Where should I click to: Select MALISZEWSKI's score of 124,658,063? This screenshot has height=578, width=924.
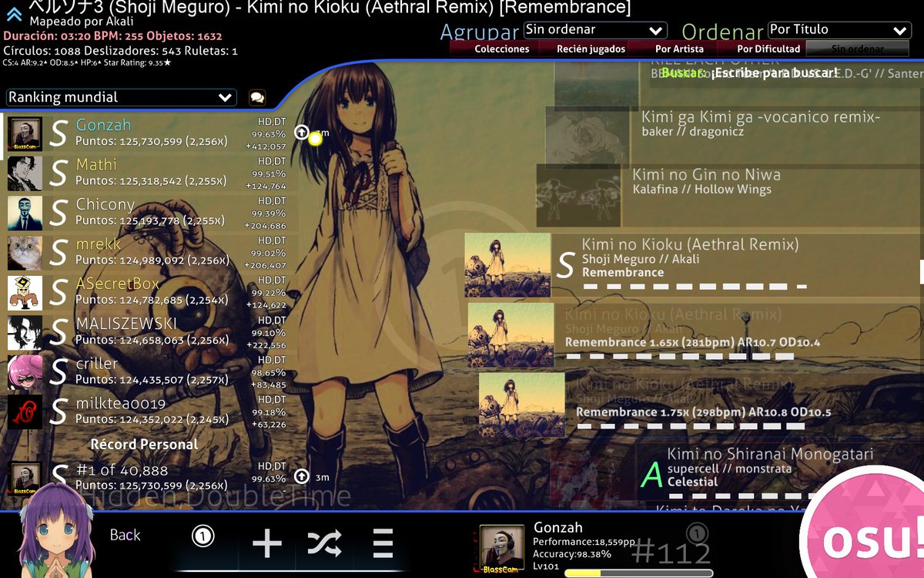pos(146,333)
